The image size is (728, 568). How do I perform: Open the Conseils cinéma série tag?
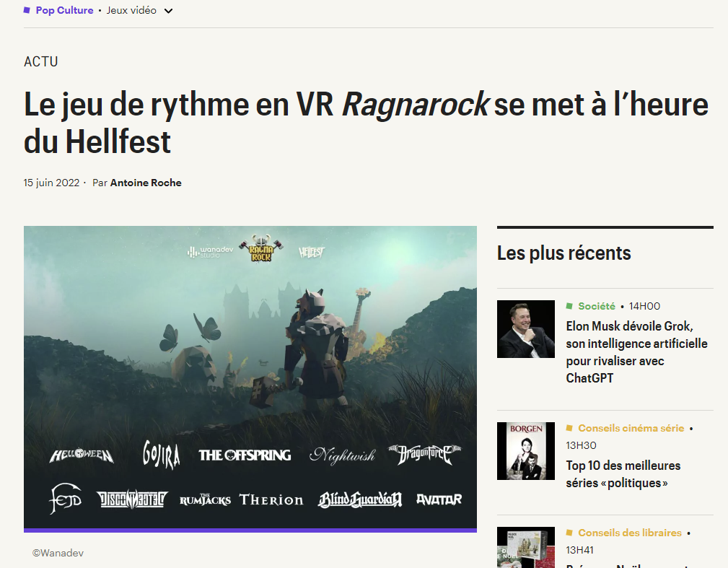[631, 428]
